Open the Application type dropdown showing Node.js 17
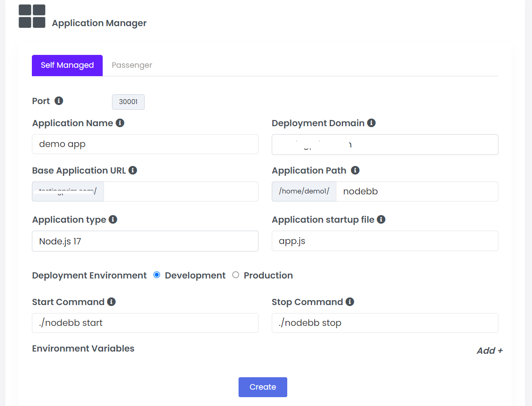Image resolution: width=532 pixels, height=406 pixels. pos(145,241)
